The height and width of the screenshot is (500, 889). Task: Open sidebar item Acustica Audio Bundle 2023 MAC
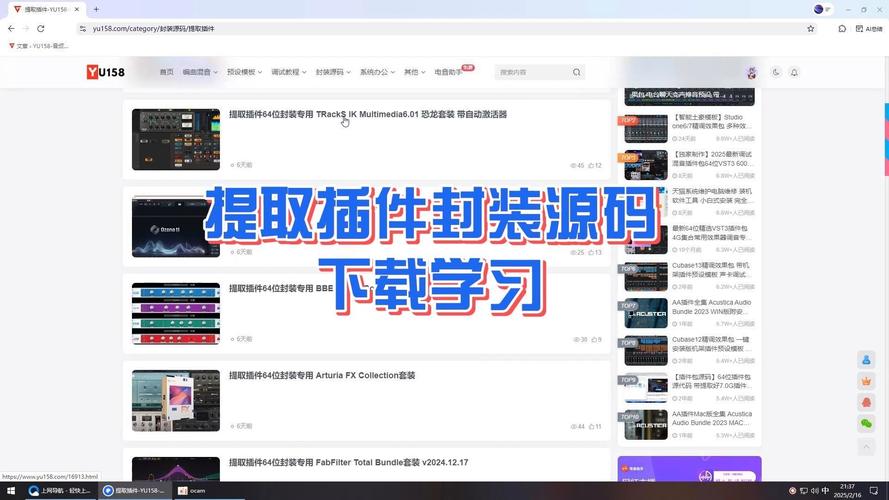tap(712, 418)
